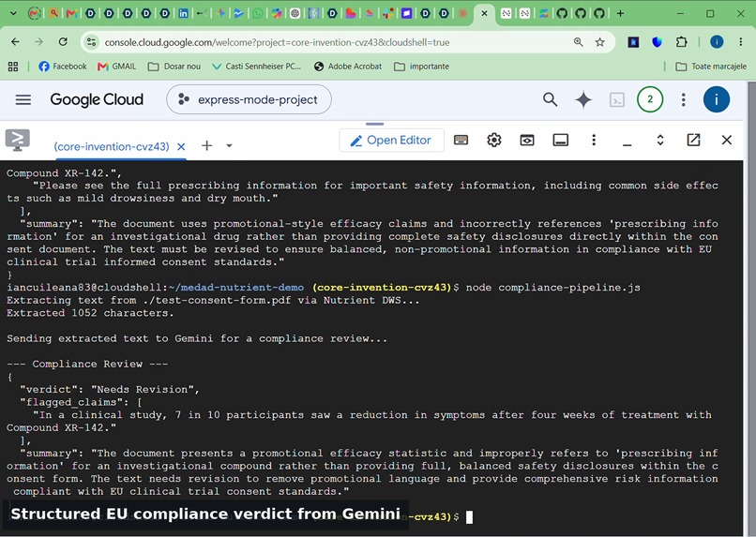Close the active browser tab
Screen dimensions: 756x537
click(484, 13)
